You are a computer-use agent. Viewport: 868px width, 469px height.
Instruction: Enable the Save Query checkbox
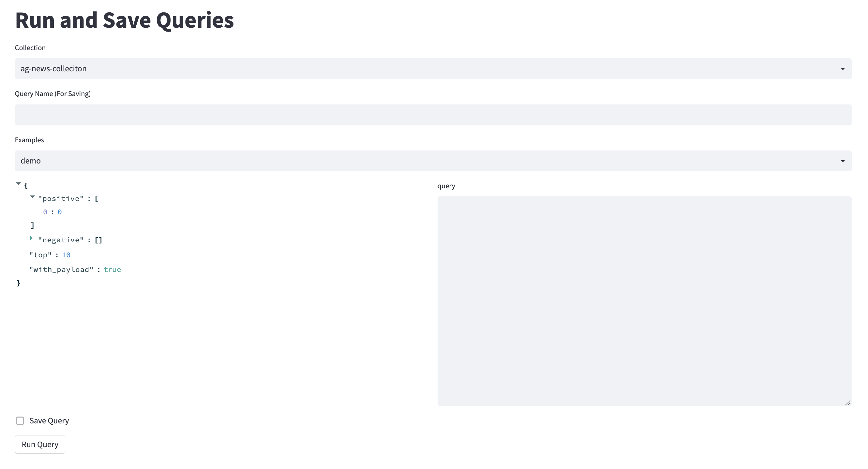[20, 421]
